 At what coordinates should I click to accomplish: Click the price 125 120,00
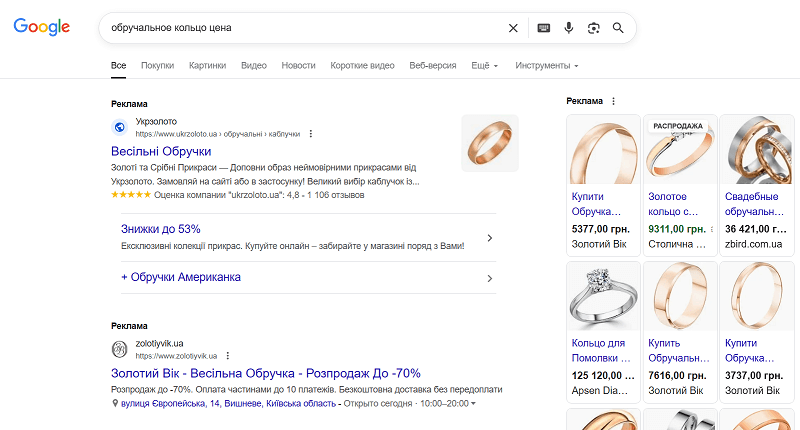[603, 375]
